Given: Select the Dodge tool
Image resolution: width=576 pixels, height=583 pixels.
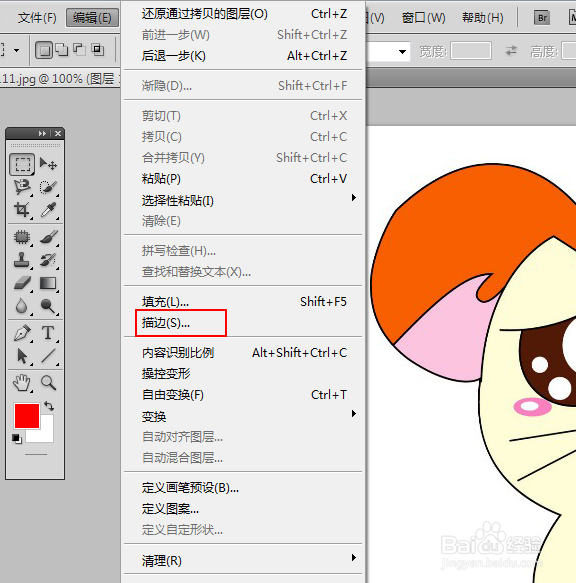Looking at the screenshot, I should (x=48, y=306).
